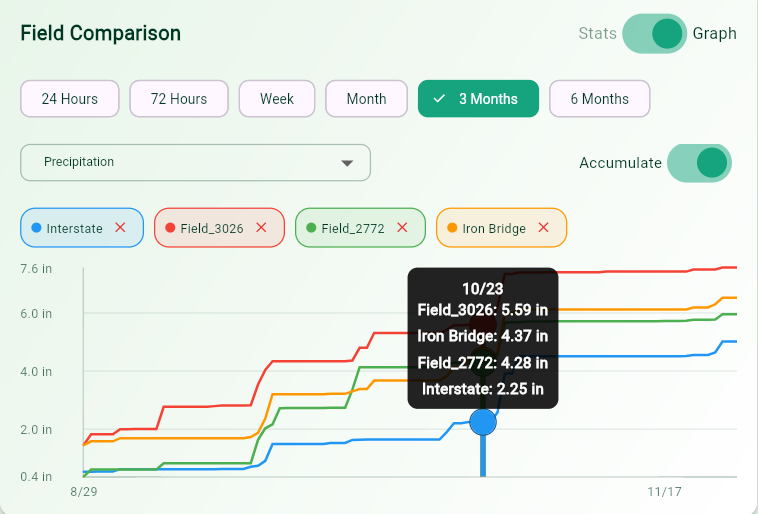758x514 pixels.
Task: Open the Precipitation dropdown
Action: [195, 163]
